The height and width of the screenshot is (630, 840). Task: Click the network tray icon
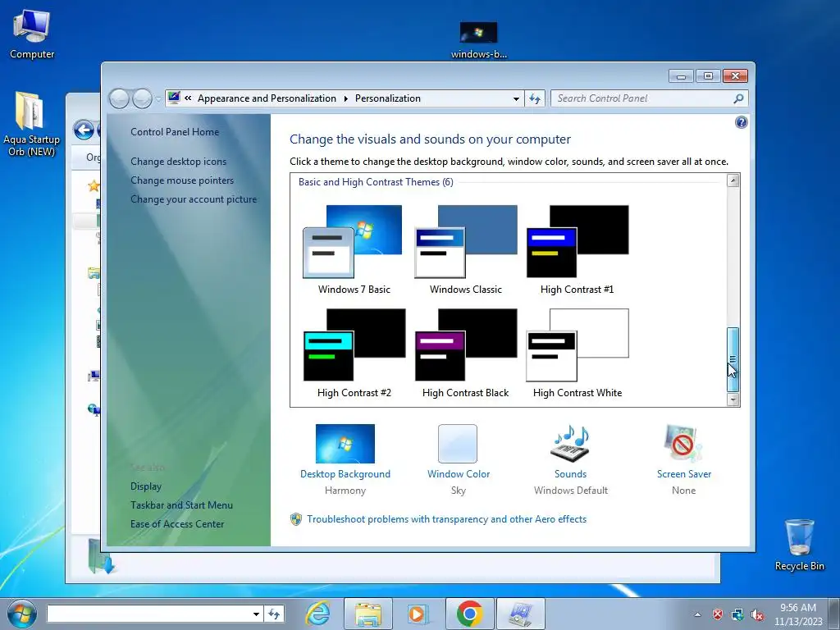tap(737, 614)
